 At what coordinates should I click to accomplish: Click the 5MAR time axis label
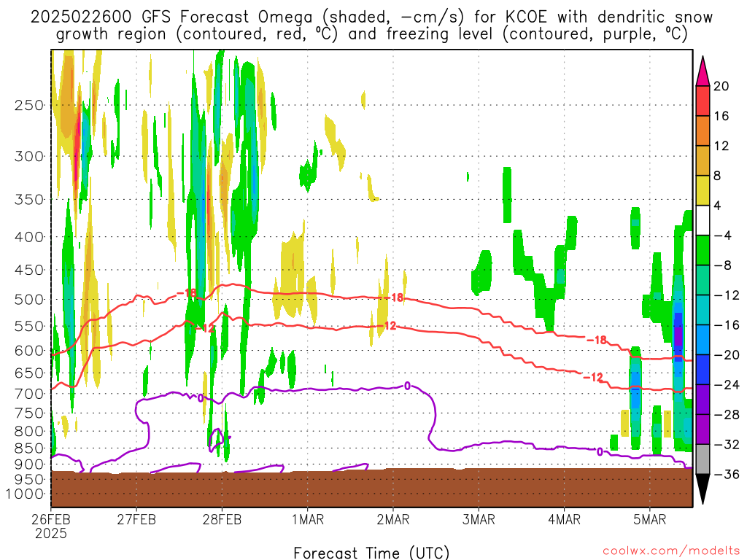click(x=650, y=519)
